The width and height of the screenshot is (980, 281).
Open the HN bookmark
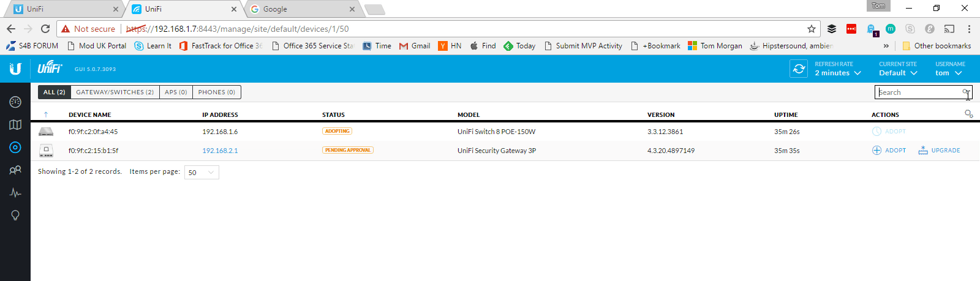pyautogui.click(x=450, y=46)
